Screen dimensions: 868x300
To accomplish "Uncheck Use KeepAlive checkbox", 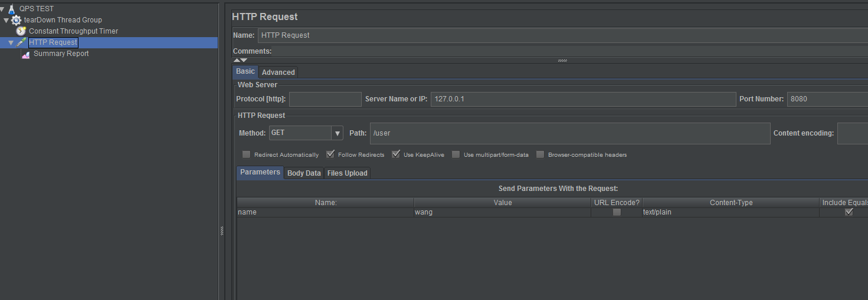I will pos(396,154).
